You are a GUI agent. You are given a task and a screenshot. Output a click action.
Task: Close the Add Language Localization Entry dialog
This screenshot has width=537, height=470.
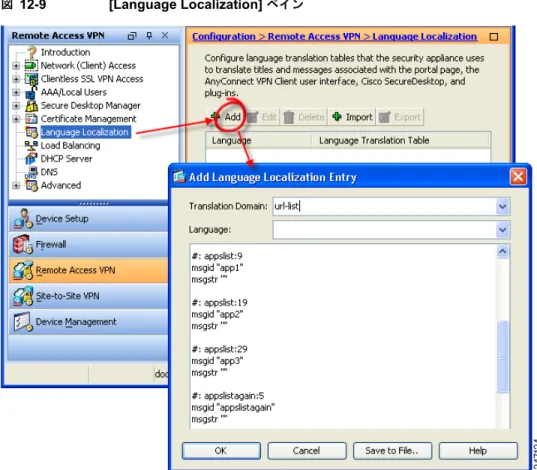(518, 177)
